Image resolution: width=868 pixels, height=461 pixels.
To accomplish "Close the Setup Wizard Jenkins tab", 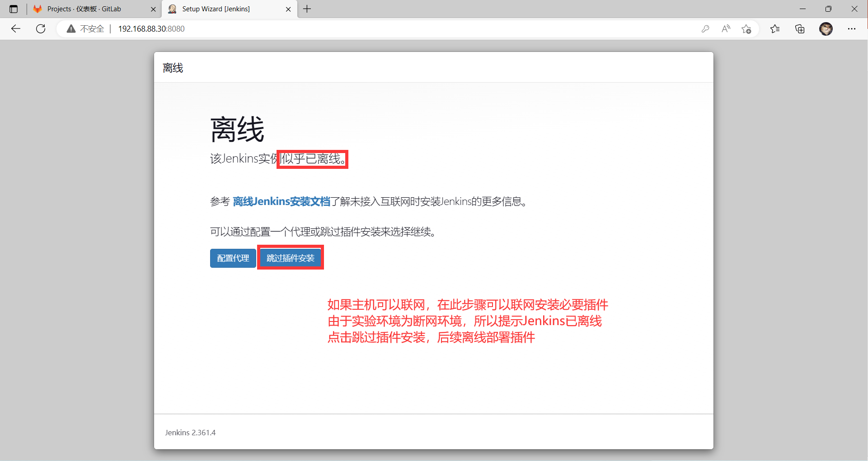I will 288,9.
